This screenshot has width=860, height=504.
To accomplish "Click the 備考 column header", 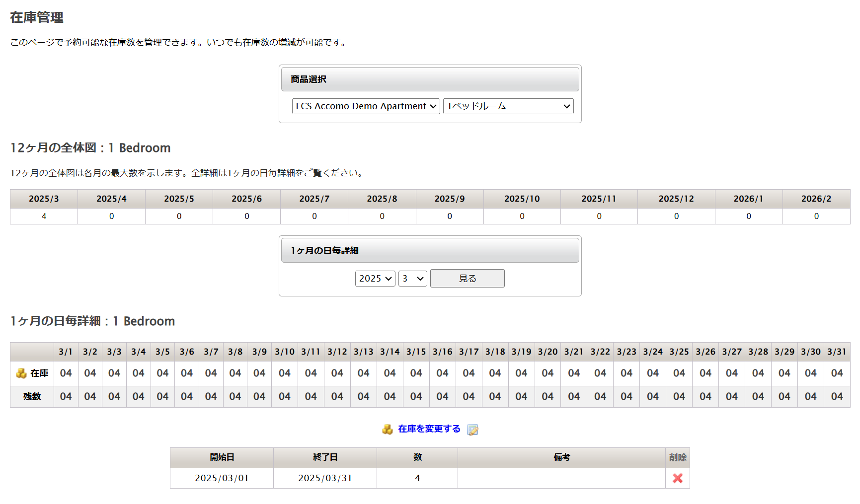I will pos(561,457).
